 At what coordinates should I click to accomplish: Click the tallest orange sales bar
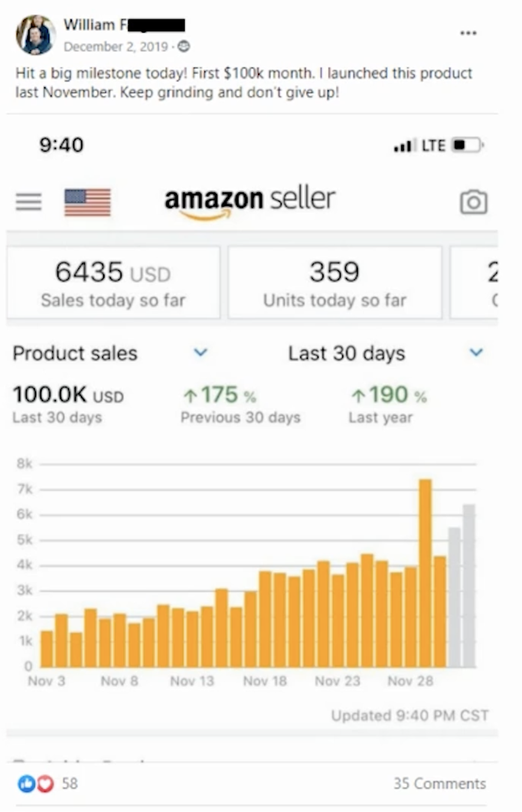(x=425, y=572)
